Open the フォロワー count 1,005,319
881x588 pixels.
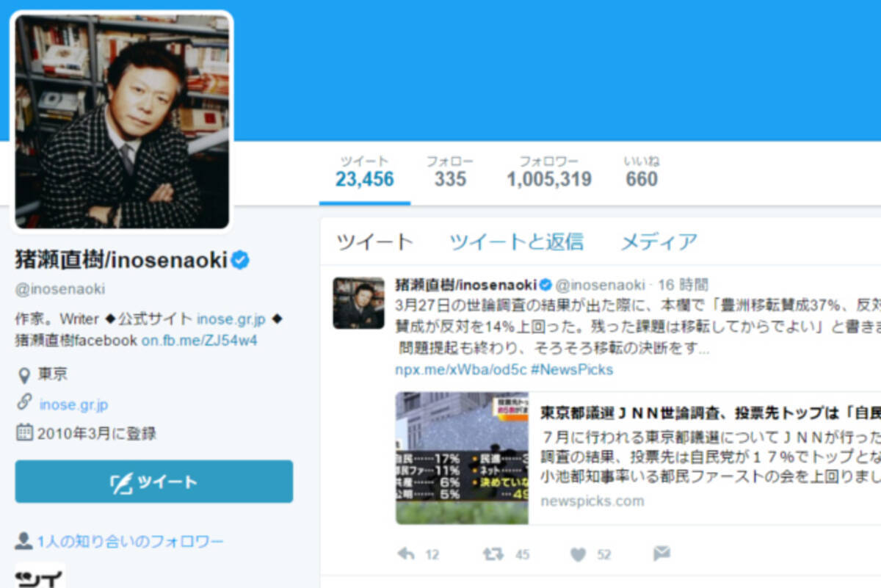click(x=549, y=171)
